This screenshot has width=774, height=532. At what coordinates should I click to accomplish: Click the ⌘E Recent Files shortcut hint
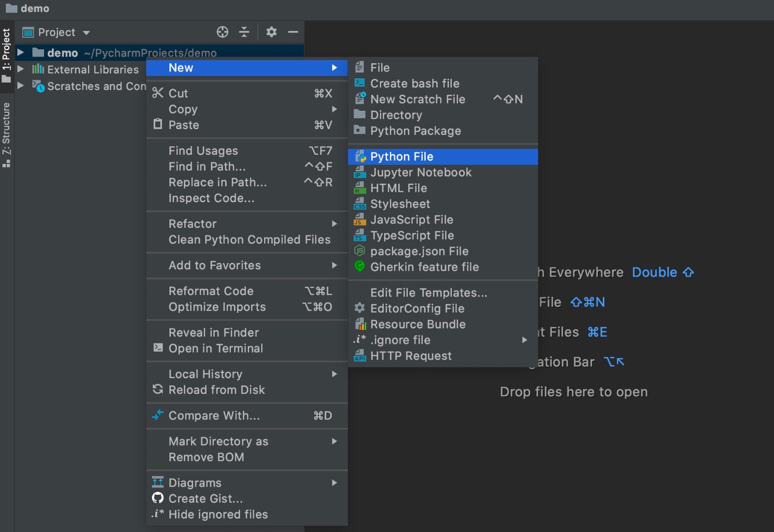(x=597, y=332)
